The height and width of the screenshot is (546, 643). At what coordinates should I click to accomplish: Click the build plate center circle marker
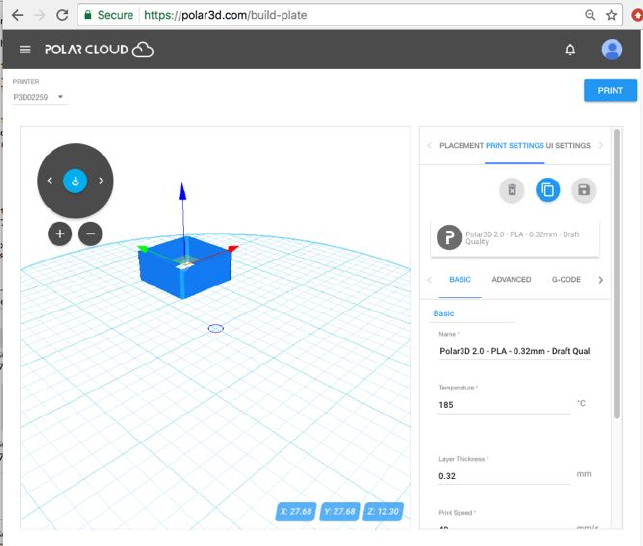pyautogui.click(x=216, y=329)
